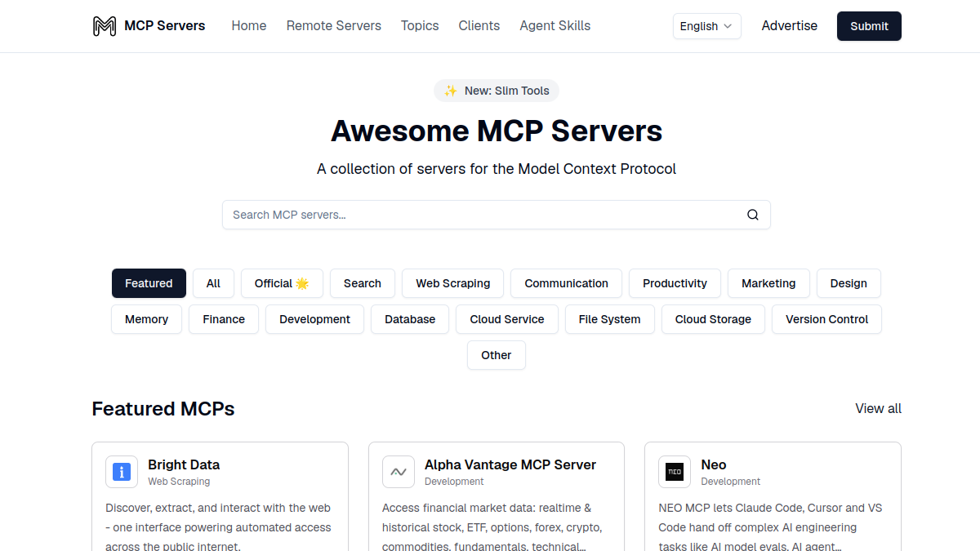Open the New: Slim Tools announcement
Viewport: 980px width, 551px height.
click(x=497, y=91)
